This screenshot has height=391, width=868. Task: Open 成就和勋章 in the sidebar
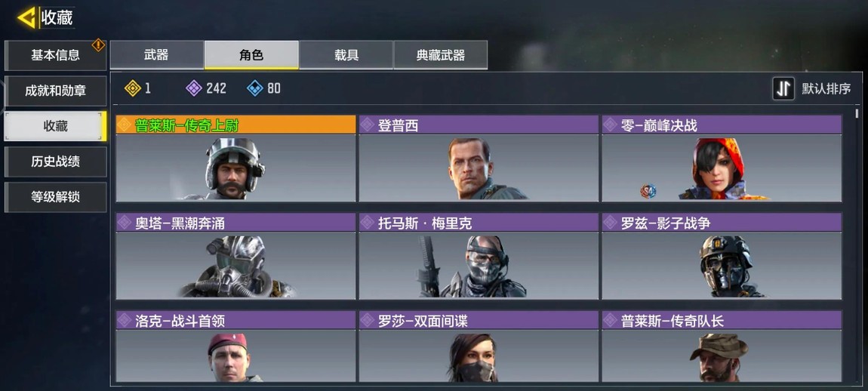click(55, 91)
